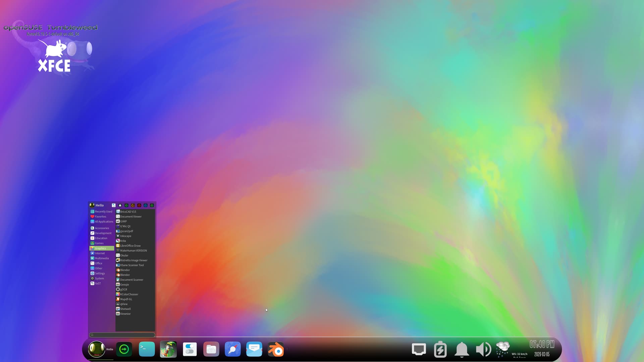Image resolution: width=644 pixels, height=362 pixels.
Task: Click the Blender icon in the dock
Action: (276, 350)
